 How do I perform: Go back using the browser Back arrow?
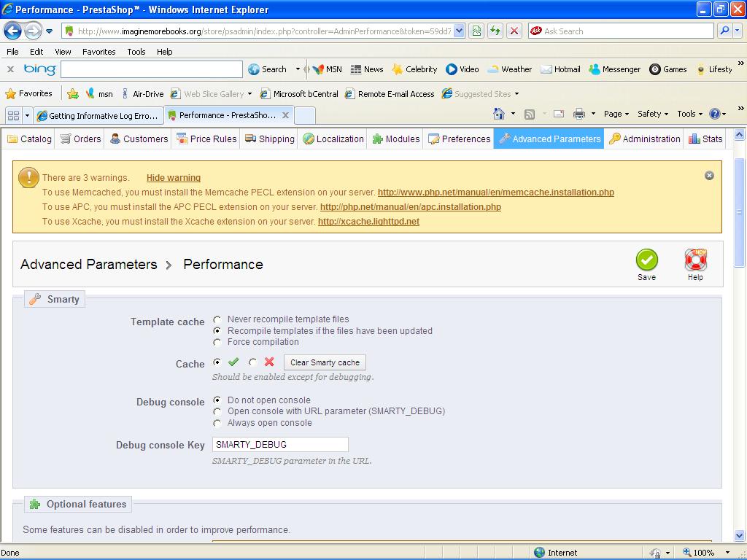13,31
